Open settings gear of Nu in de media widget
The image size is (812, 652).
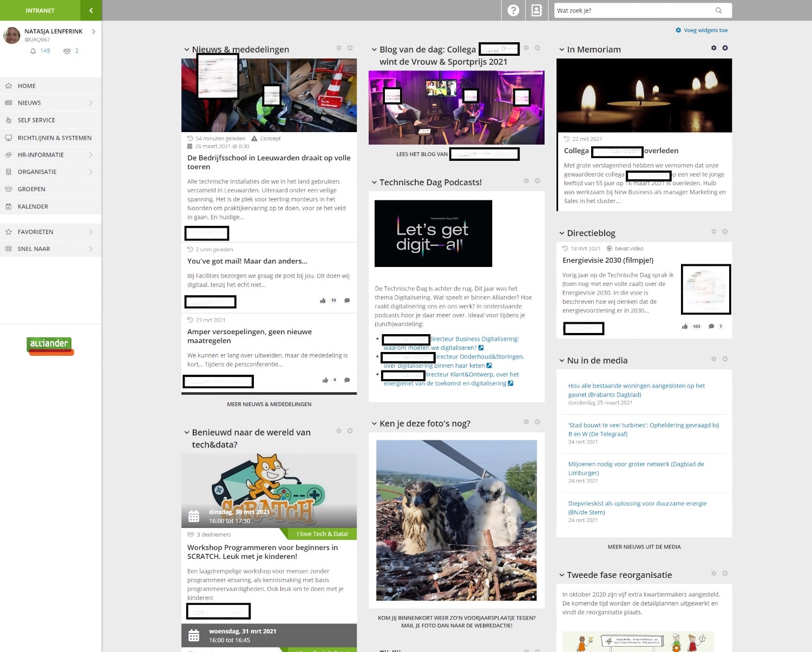click(713, 359)
